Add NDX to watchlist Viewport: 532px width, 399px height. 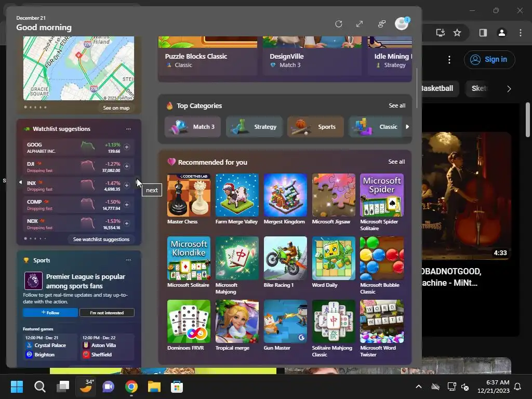(127, 223)
